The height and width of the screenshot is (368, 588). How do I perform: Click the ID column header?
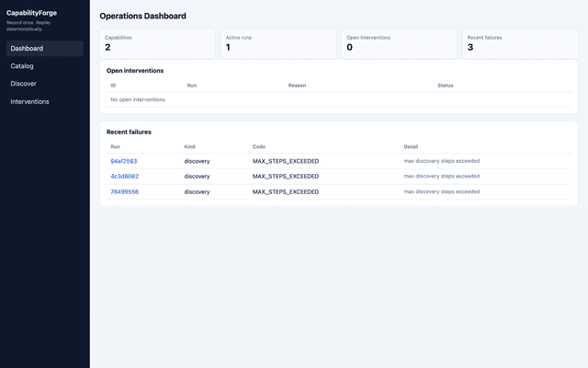coord(113,86)
